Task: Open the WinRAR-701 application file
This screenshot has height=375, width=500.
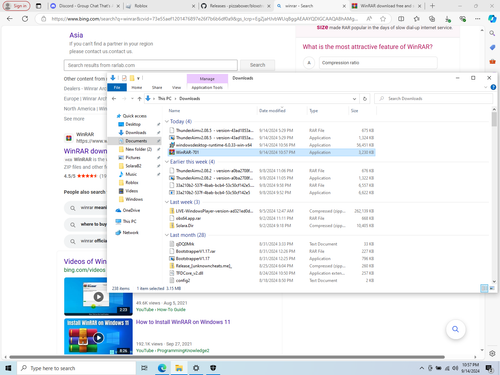Action: click(x=187, y=152)
